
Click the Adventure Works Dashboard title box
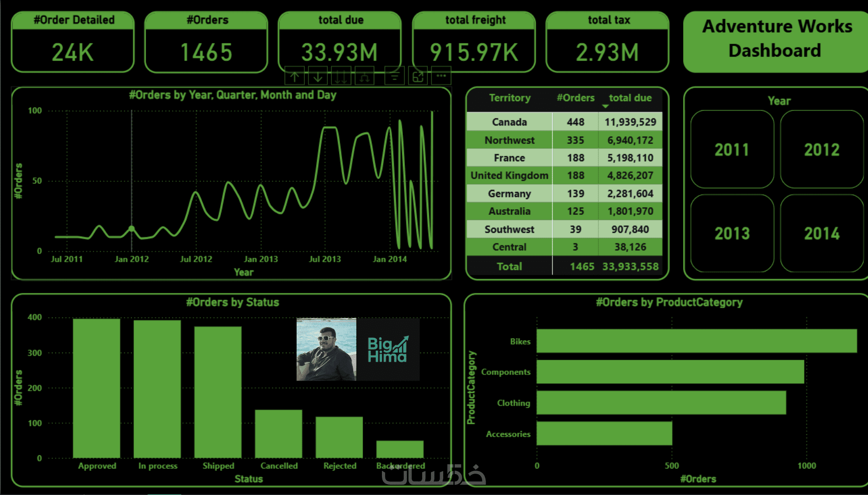776,42
